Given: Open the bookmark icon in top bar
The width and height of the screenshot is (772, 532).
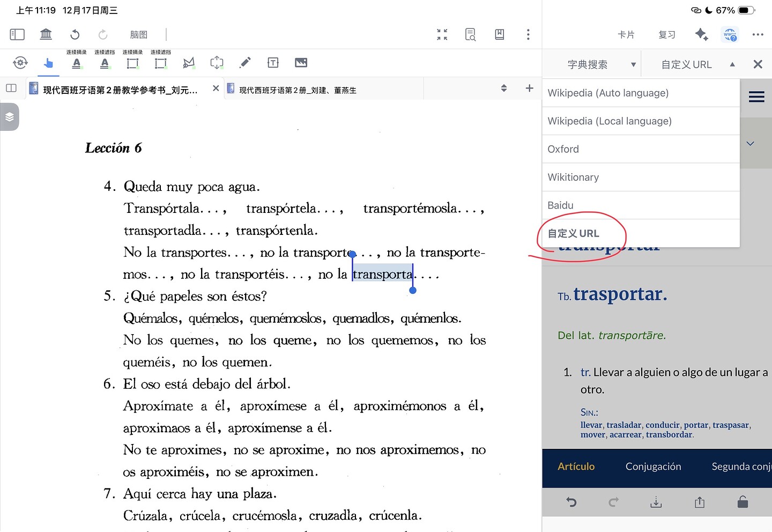Looking at the screenshot, I should point(499,35).
